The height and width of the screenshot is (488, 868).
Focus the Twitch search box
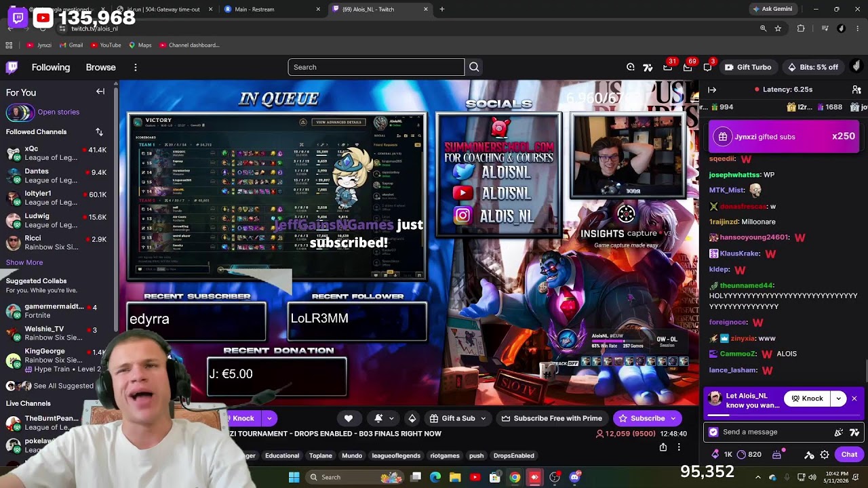[x=376, y=67]
